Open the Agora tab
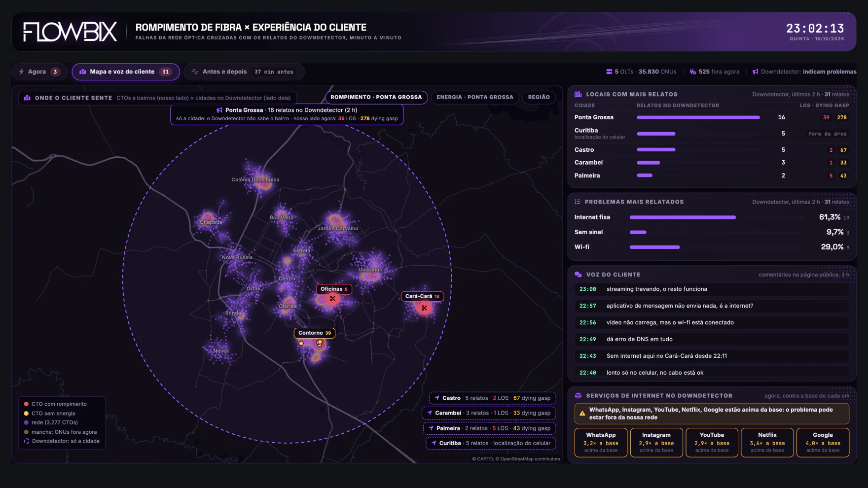Screen dimensions: 868x488 point(40,72)
